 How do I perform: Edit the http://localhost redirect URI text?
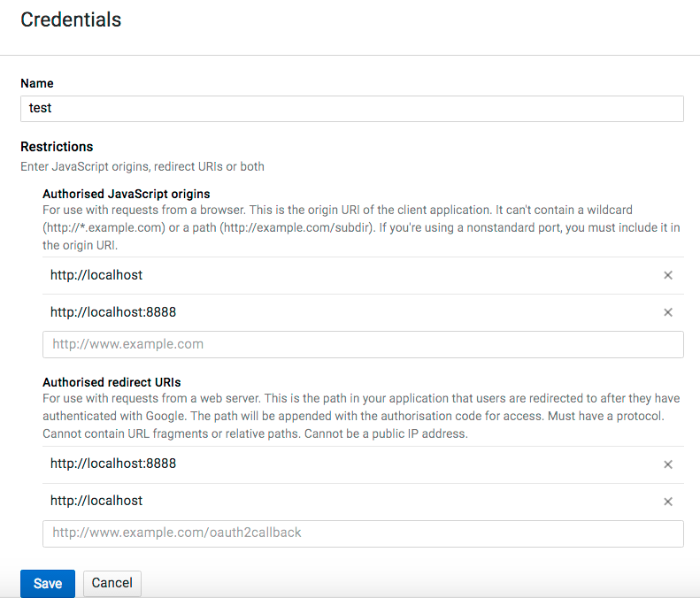pos(96,501)
